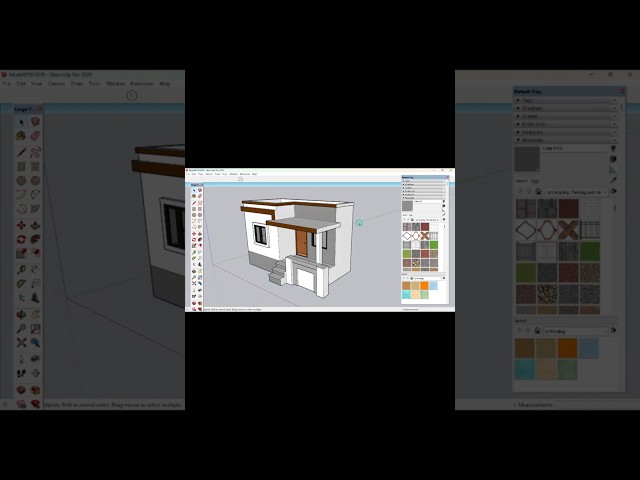Open Details menu arrow beside blurred landscaping dropdown
Screen dimensions: 640x480
(613, 191)
